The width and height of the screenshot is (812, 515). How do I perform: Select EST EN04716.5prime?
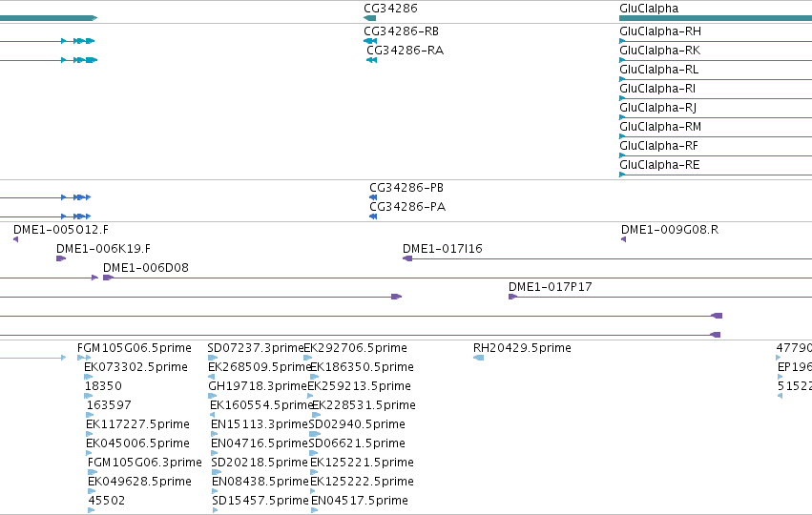(x=260, y=443)
